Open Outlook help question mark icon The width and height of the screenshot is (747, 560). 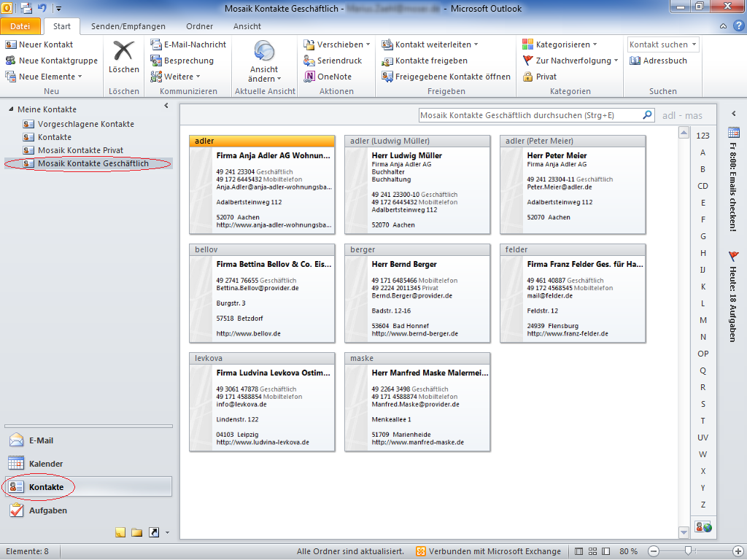click(738, 26)
